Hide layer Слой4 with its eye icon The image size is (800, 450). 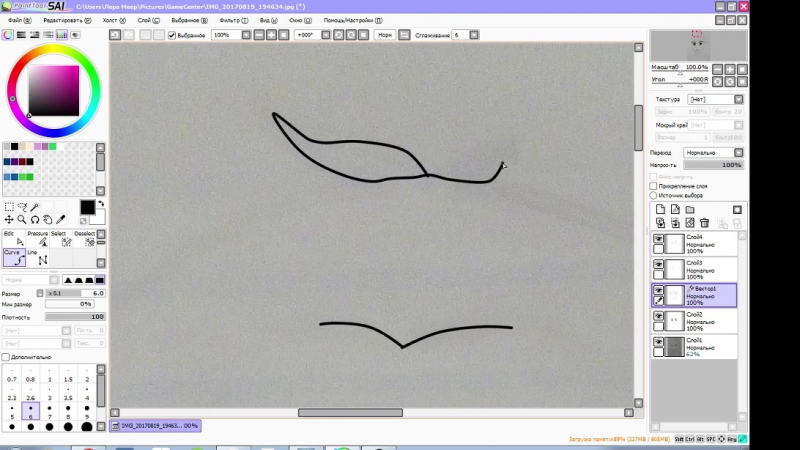659,239
